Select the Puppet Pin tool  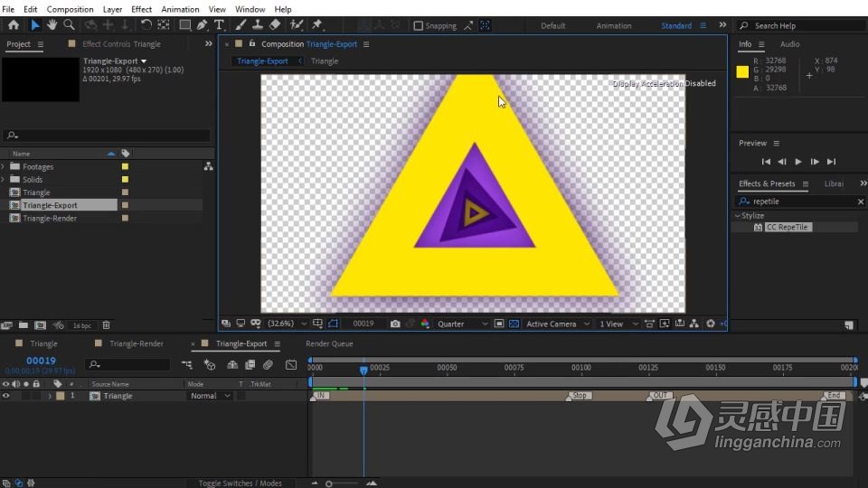pyautogui.click(x=317, y=25)
